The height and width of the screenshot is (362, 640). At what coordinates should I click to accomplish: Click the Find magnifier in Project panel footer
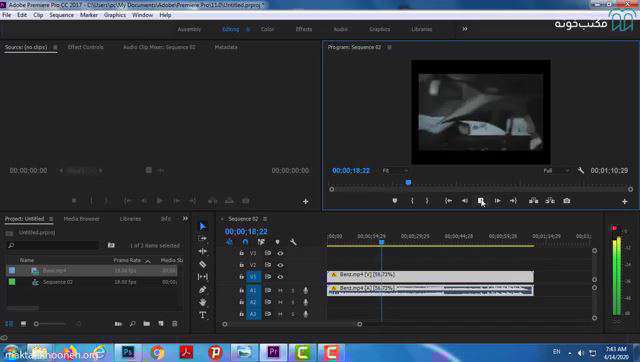(132, 324)
